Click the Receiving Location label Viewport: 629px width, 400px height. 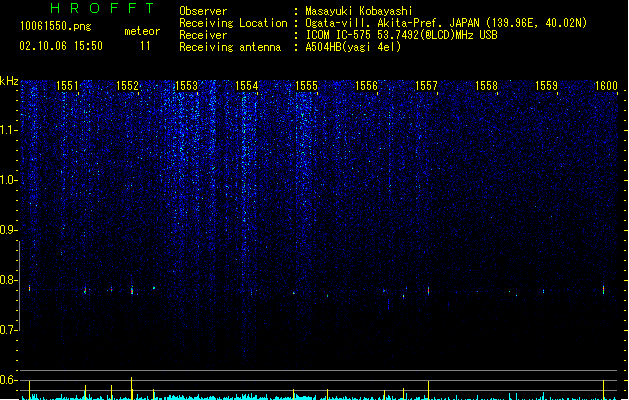(233, 23)
